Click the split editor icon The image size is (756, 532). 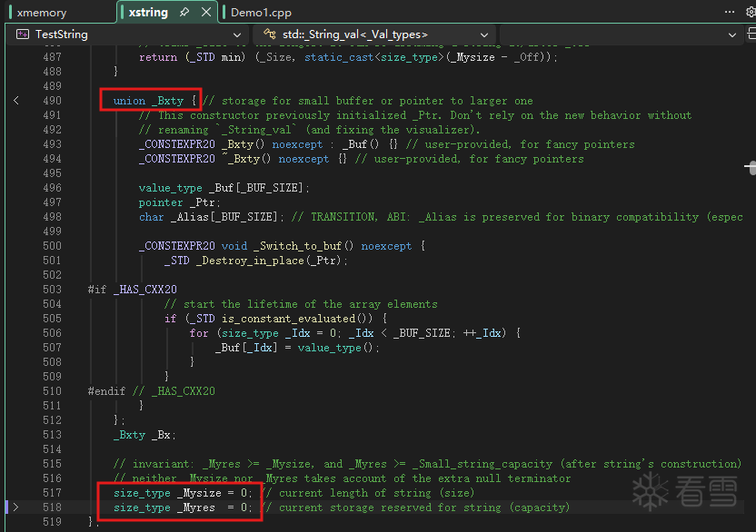751,34
